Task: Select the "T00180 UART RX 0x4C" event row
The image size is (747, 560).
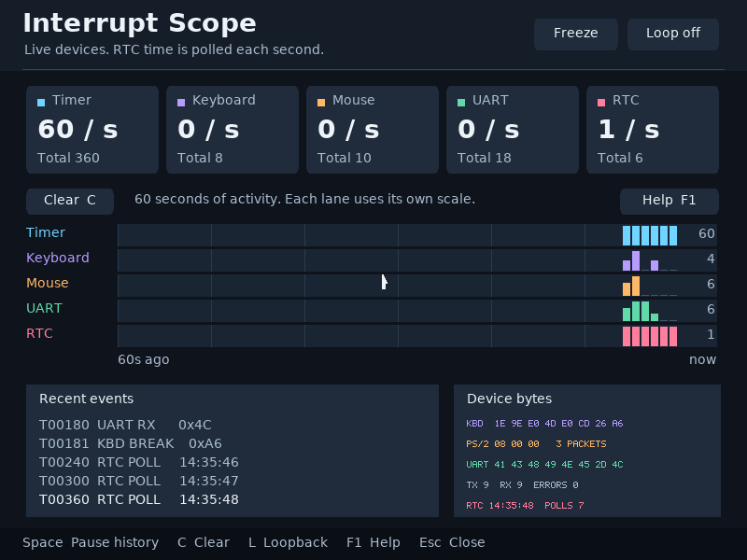Action: point(125,425)
